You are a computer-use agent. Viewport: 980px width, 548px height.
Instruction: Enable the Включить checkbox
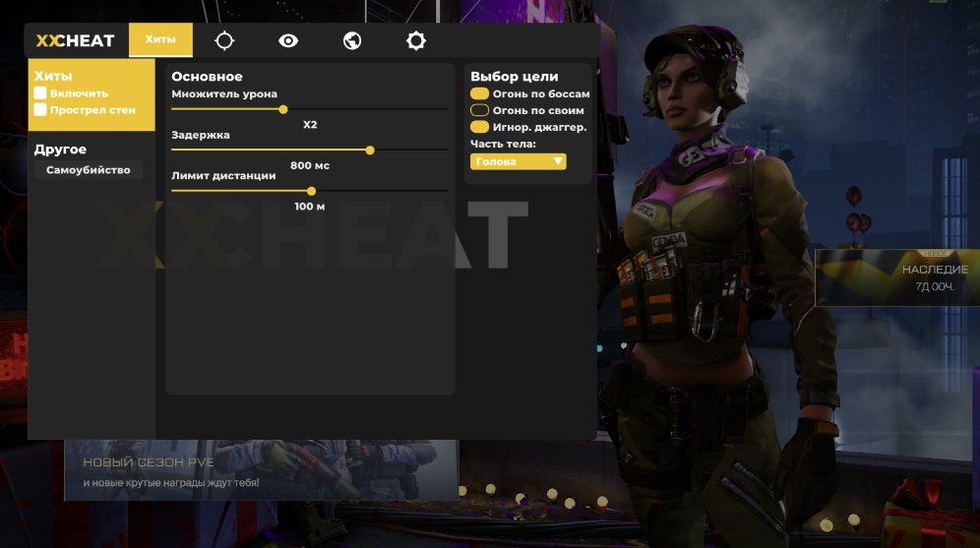coord(40,93)
